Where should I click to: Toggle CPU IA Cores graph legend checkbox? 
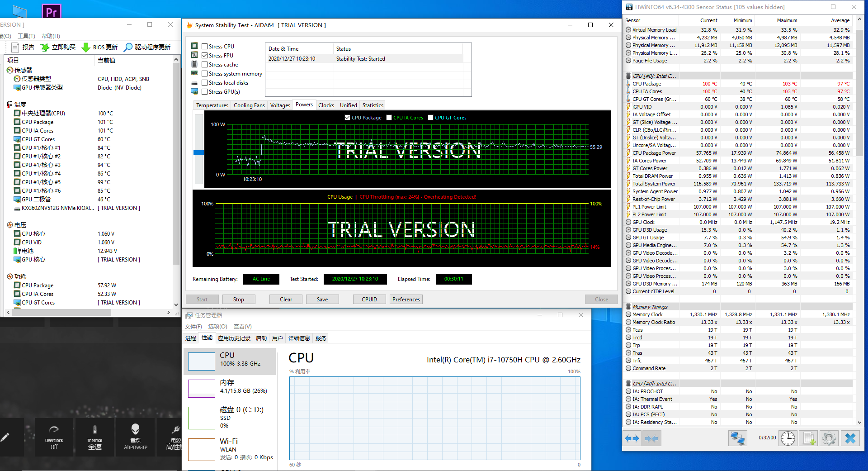click(389, 118)
